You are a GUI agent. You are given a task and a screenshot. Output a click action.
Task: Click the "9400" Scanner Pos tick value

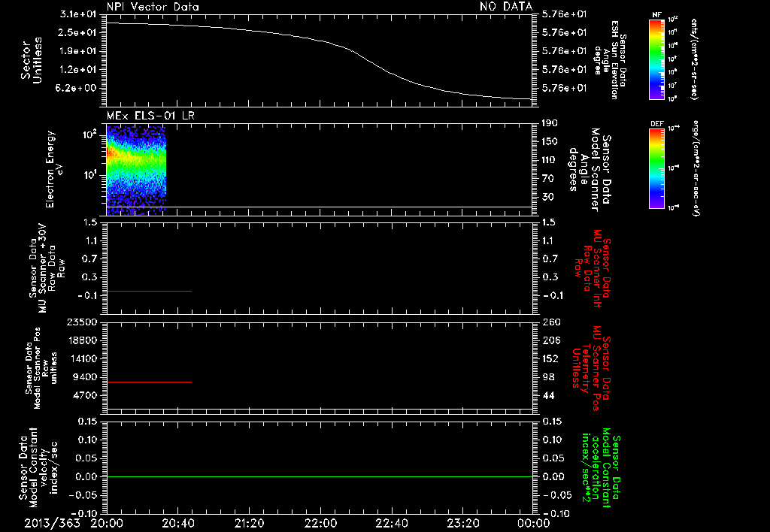pyautogui.click(x=84, y=377)
